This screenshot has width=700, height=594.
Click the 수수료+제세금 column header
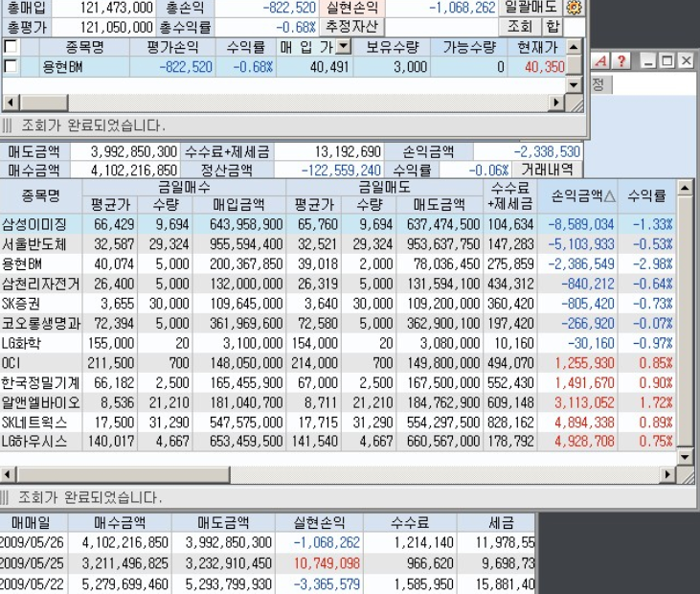tap(509, 195)
